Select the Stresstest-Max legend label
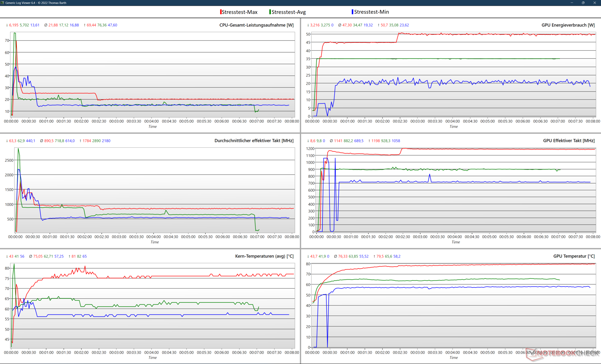This screenshot has width=601, height=364. coord(239,12)
